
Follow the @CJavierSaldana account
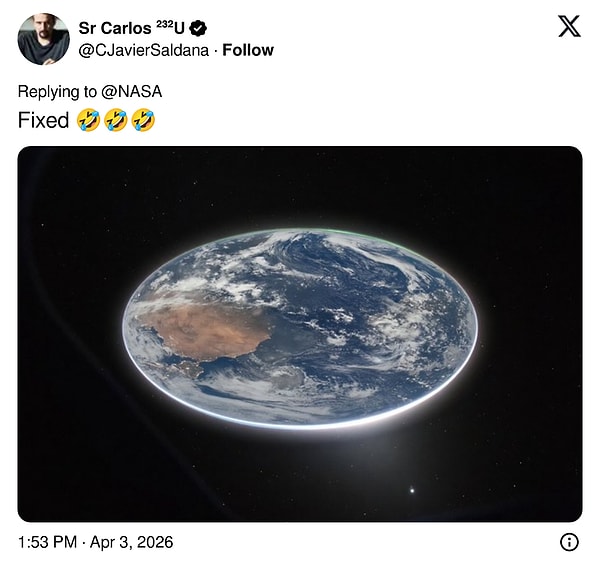248,50
